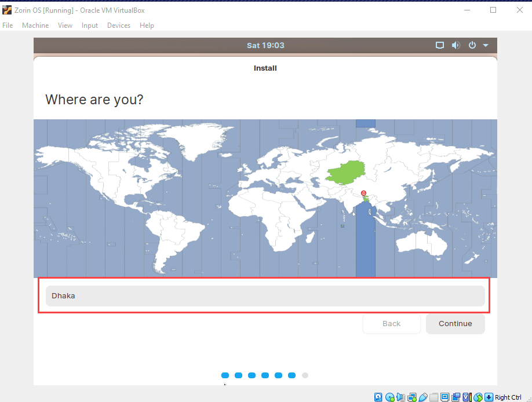Click the Back button

tap(391, 324)
